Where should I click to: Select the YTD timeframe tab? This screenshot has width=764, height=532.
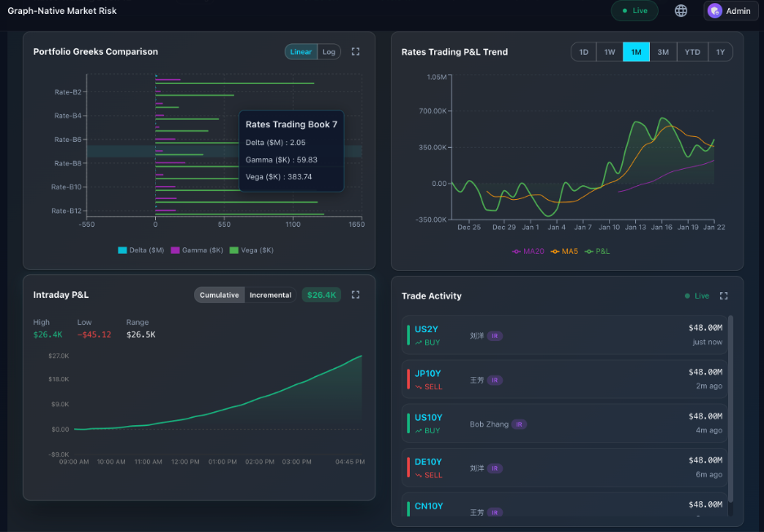[x=692, y=51]
